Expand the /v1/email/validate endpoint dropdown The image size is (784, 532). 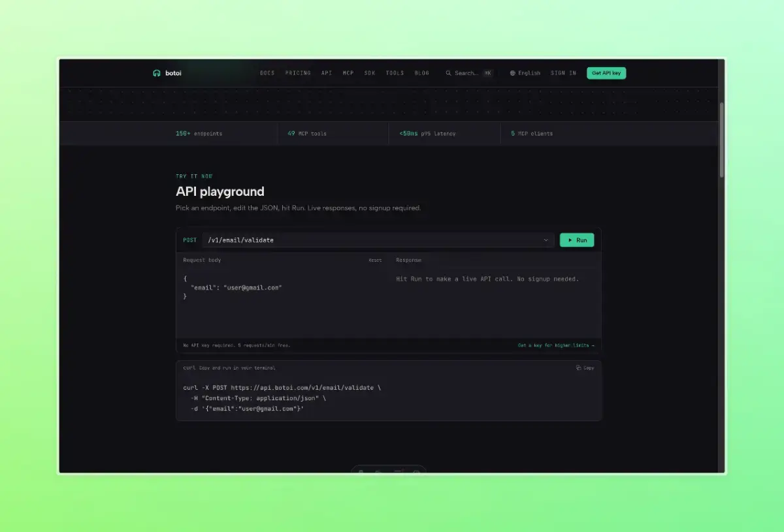(x=378, y=240)
